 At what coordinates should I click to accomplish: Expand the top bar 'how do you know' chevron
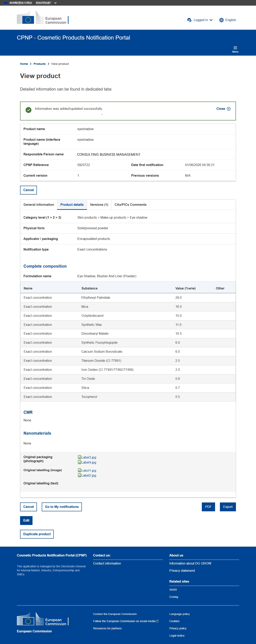point(55,3)
